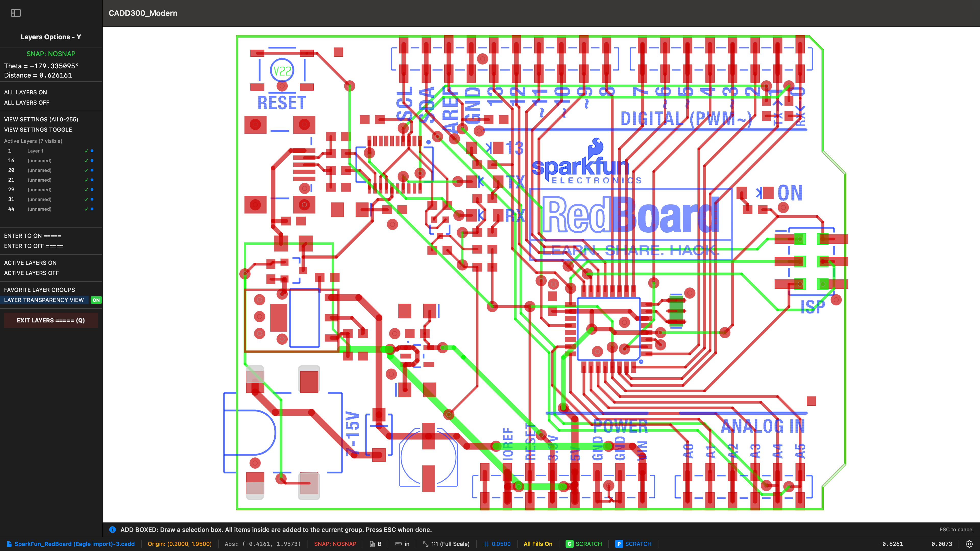This screenshot has height=551, width=980.
Task: Click All Fills On status entry
Action: [x=538, y=544]
